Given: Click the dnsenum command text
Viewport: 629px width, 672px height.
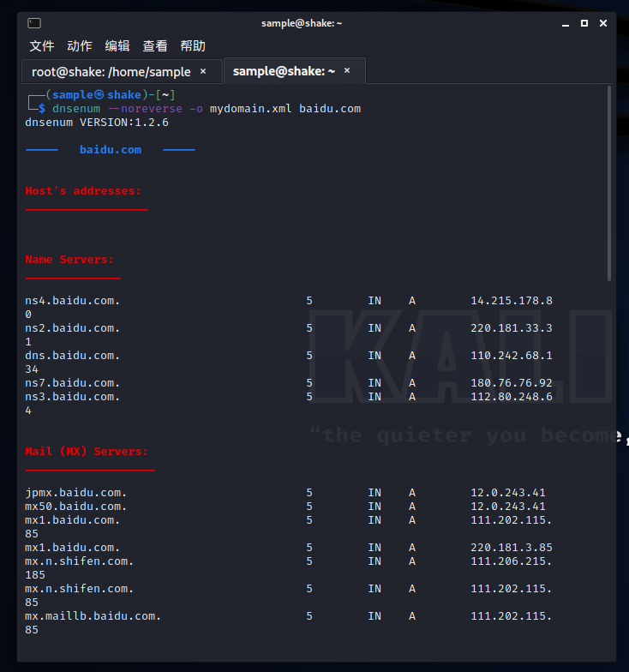Looking at the screenshot, I should 76,109.
